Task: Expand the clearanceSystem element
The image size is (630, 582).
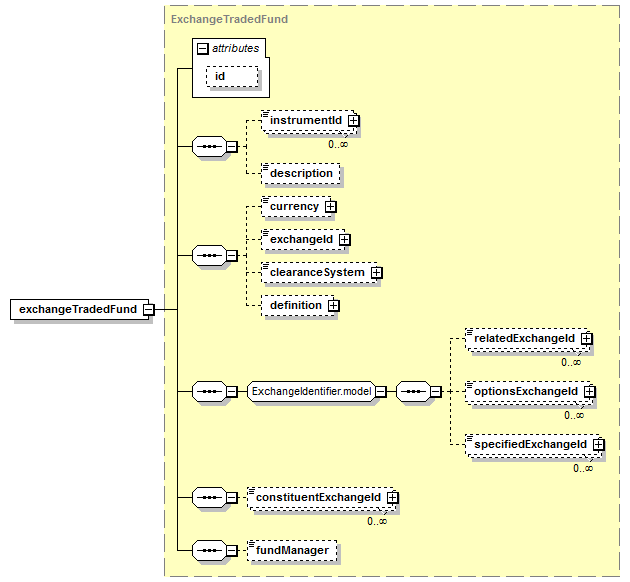Action: coord(377,273)
